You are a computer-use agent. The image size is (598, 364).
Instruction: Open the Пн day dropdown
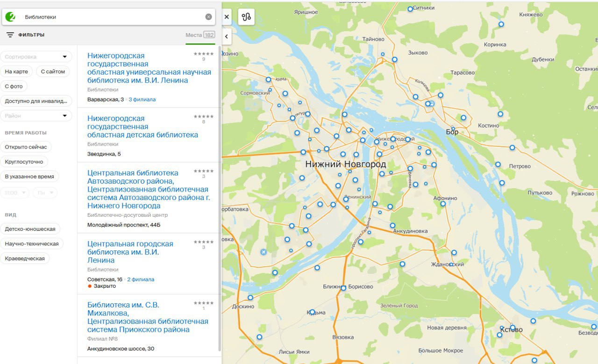point(45,193)
